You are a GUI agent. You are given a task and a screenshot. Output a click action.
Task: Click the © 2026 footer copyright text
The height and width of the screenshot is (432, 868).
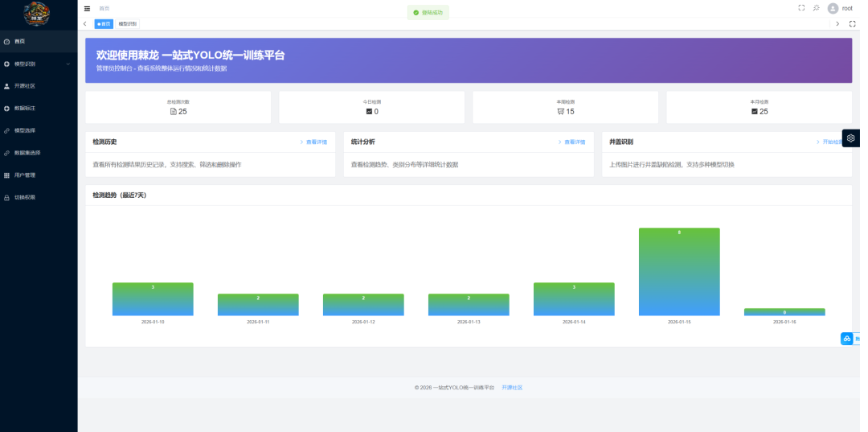point(454,388)
